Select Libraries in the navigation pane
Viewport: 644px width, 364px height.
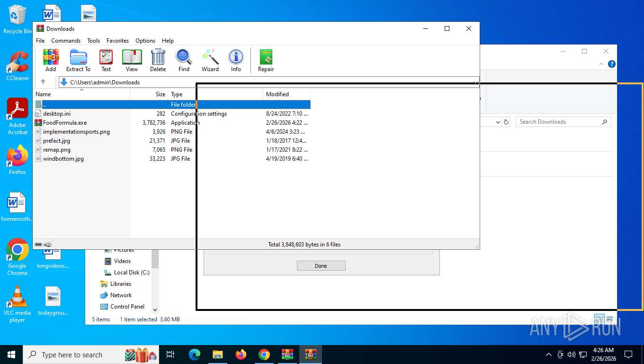pos(121,284)
